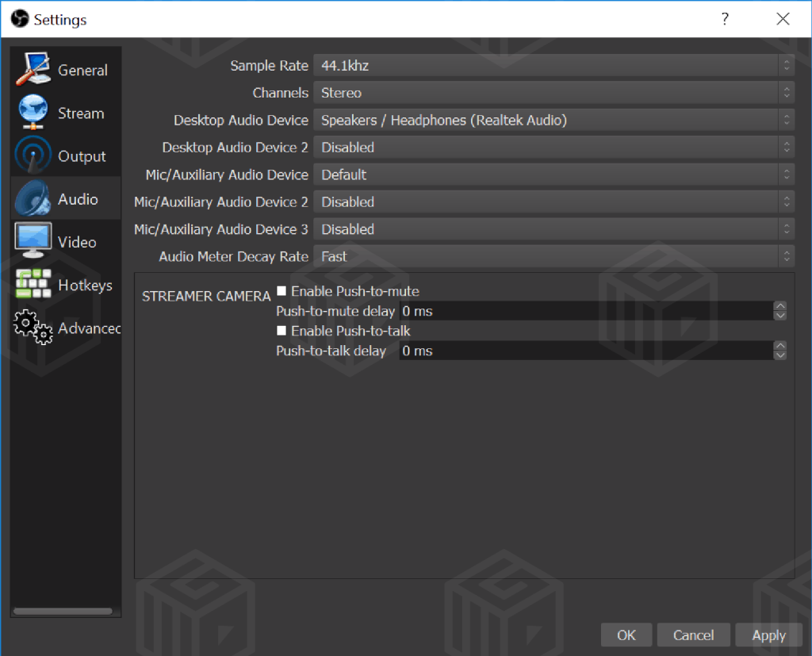The height and width of the screenshot is (656, 812).
Task: Switch to the Stream settings label
Action: click(81, 113)
